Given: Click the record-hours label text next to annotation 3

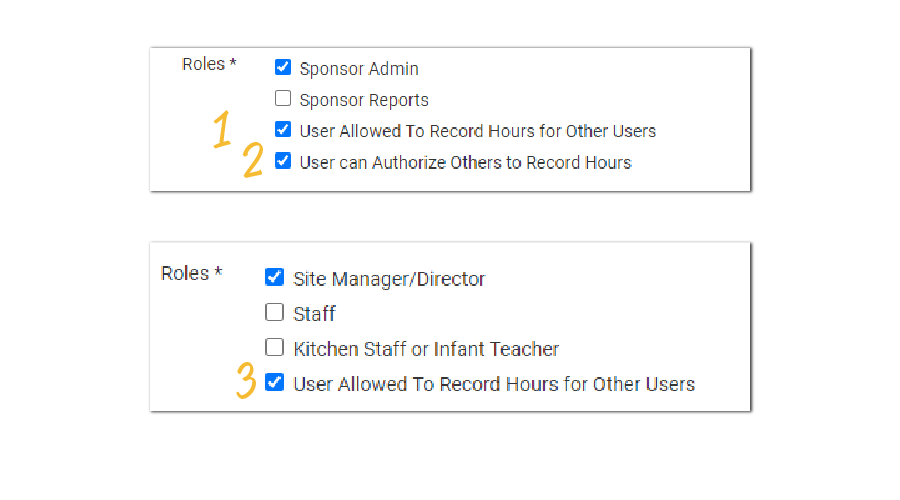Looking at the screenshot, I should click(494, 384).
